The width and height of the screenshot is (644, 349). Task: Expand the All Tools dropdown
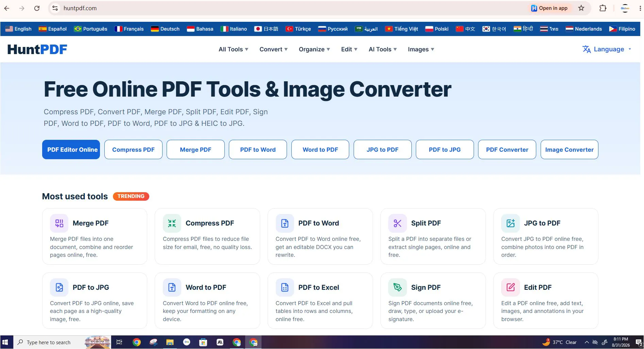(233, 49)
